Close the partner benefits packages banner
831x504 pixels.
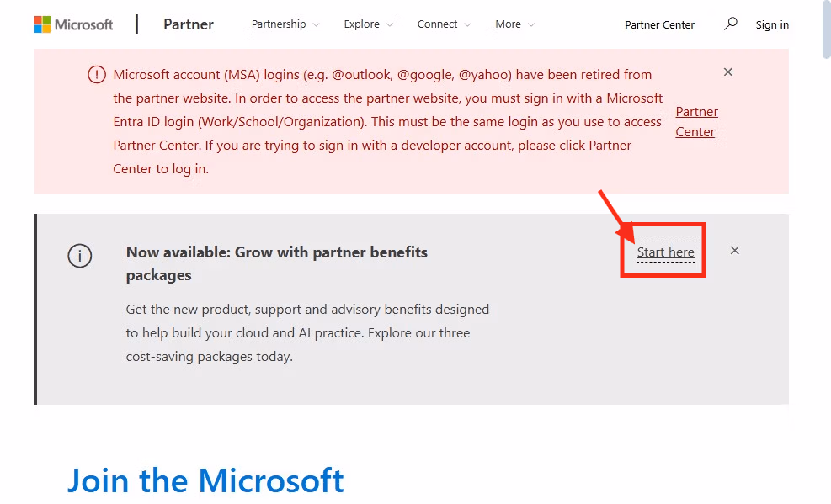[x=735, y=251]
